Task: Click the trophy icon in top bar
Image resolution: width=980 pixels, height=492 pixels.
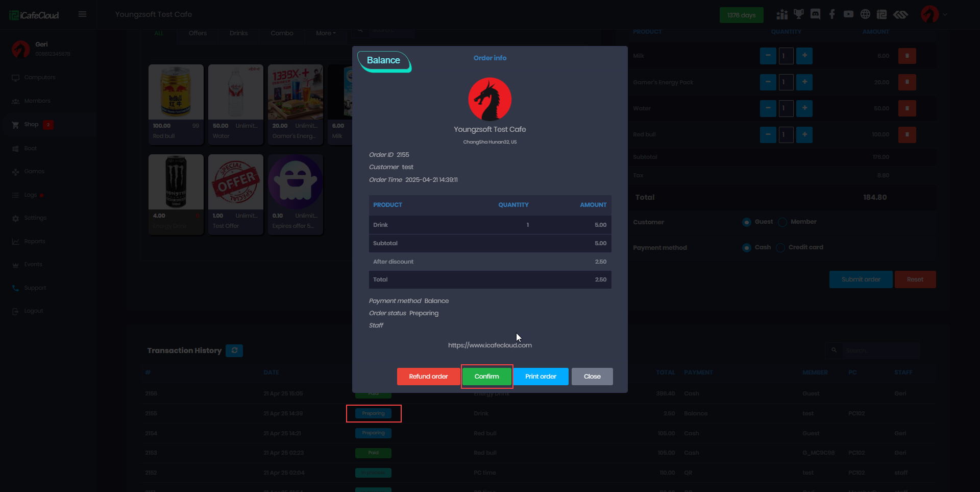Action: pos(798,14)
